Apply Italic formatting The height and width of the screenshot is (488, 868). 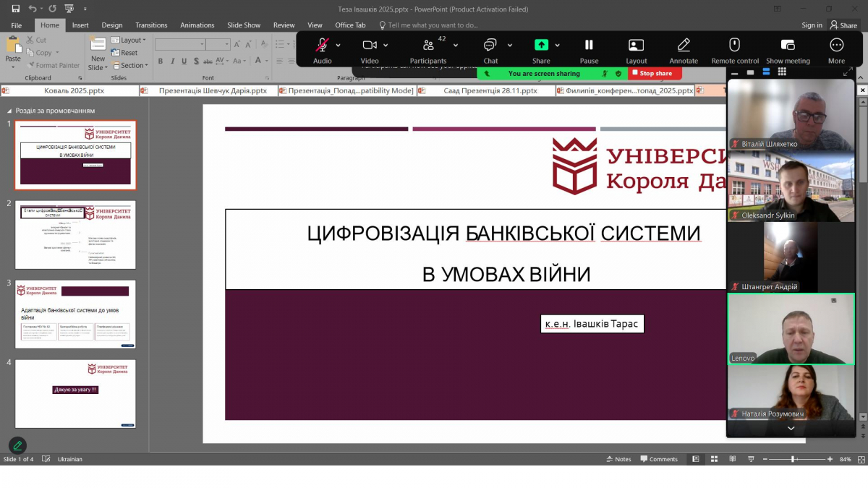click(x=173, y=60)
